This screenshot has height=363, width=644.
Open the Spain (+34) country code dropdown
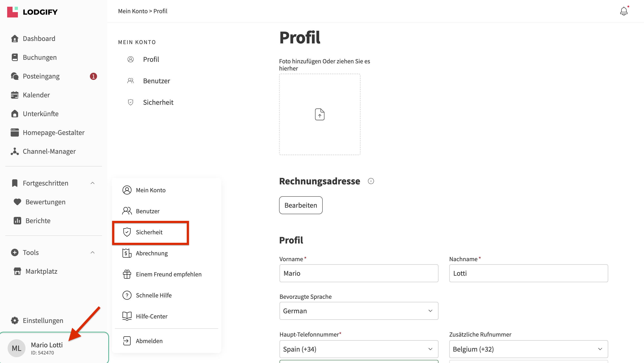(x=358, y=349)
